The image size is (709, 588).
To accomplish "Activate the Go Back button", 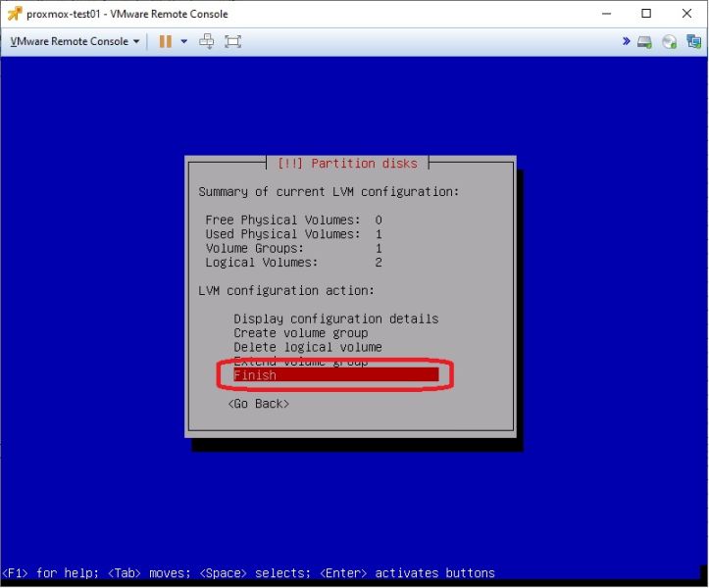I will tap(259, 404).
